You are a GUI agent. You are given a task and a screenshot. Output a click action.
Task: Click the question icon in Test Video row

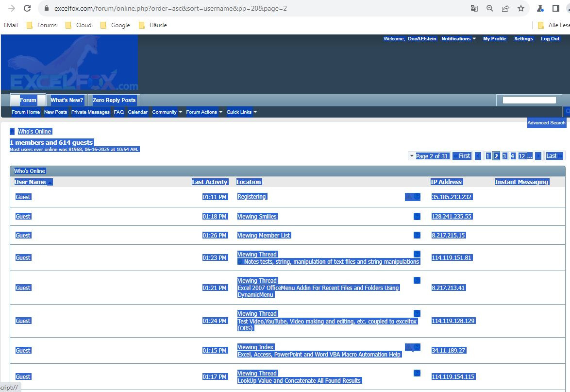tap(417, 313)
